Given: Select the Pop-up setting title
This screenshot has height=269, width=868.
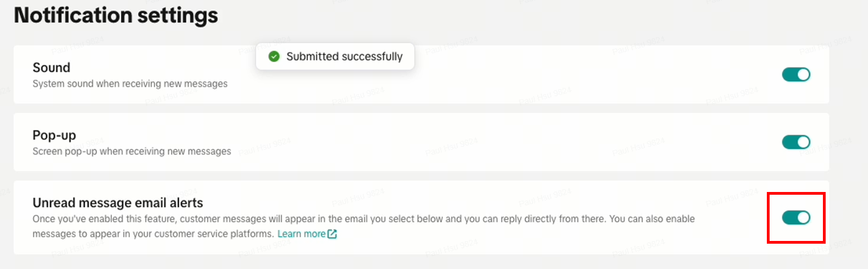Looking at the screenshot, I should [x=54, y=135].
